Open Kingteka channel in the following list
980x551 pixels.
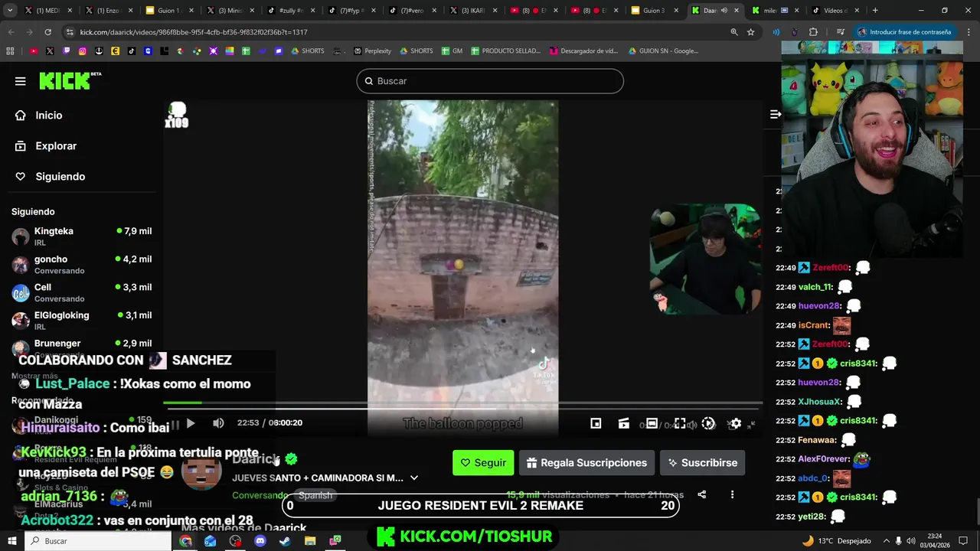[x=81, y=236]
